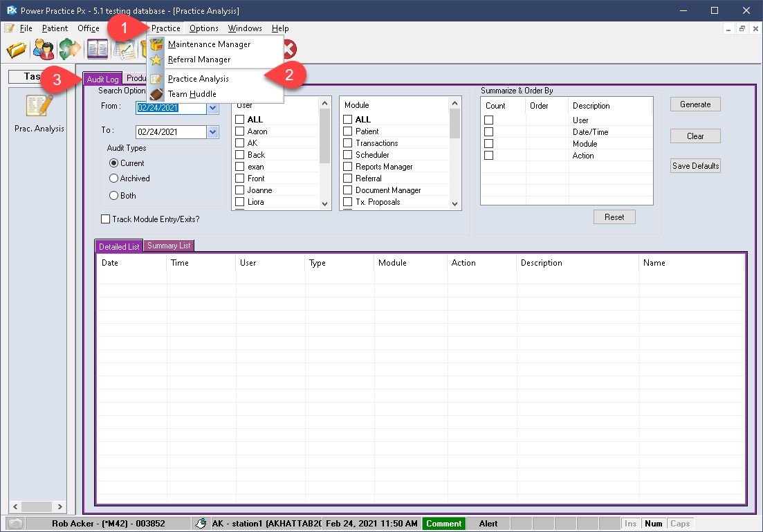The height and width of the screenshot is (532, 763).
Task: Click the Num status bar indicator
Action: [654, 524]
